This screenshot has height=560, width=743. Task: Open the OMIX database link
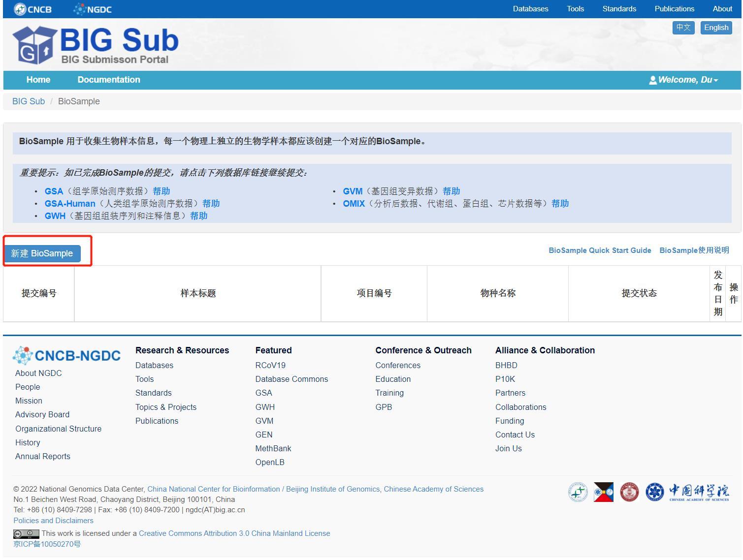[354, 204]
